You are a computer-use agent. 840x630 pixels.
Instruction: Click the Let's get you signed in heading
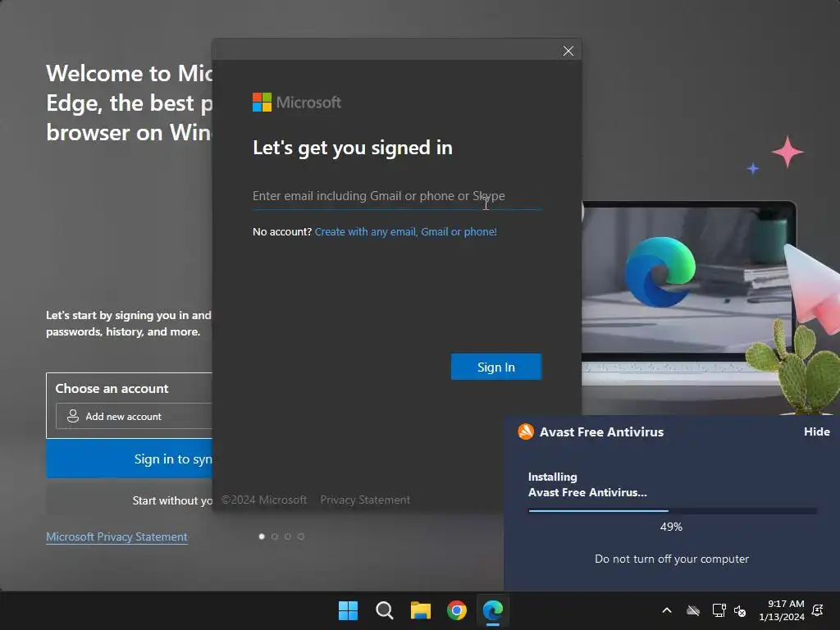[353, 148]
